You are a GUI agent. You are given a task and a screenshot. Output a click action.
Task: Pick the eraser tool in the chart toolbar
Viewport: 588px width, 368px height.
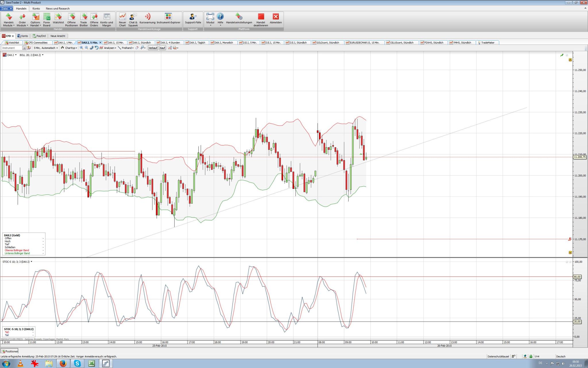(x=136, y=48)
